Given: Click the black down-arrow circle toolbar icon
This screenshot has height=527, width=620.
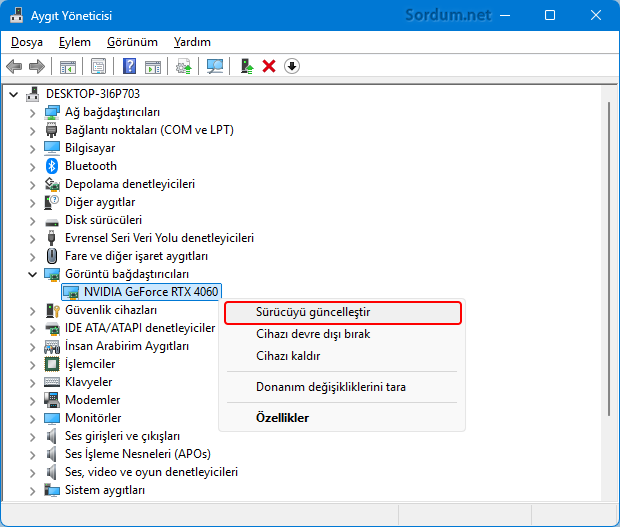Looking at the screenshot, I should (x=292, y=66).
